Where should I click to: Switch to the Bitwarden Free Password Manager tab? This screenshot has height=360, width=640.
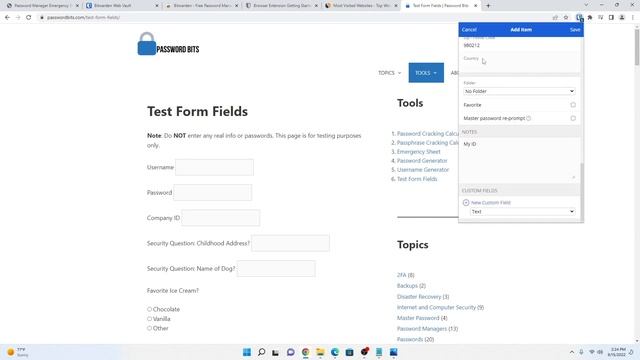[201, 6]
